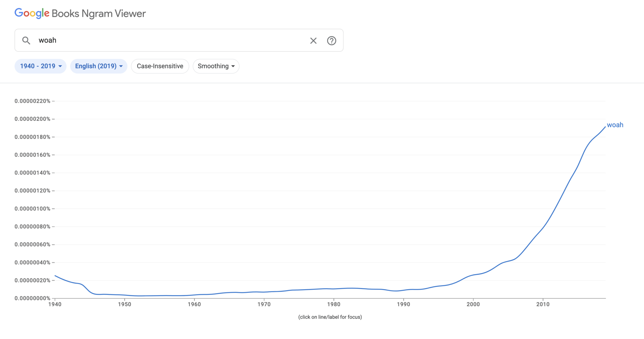Image resolution: width=644 pixels, height=339 pixels.
Task: Click the 1980 marker on the x-axis
Action: pos(334,304)
